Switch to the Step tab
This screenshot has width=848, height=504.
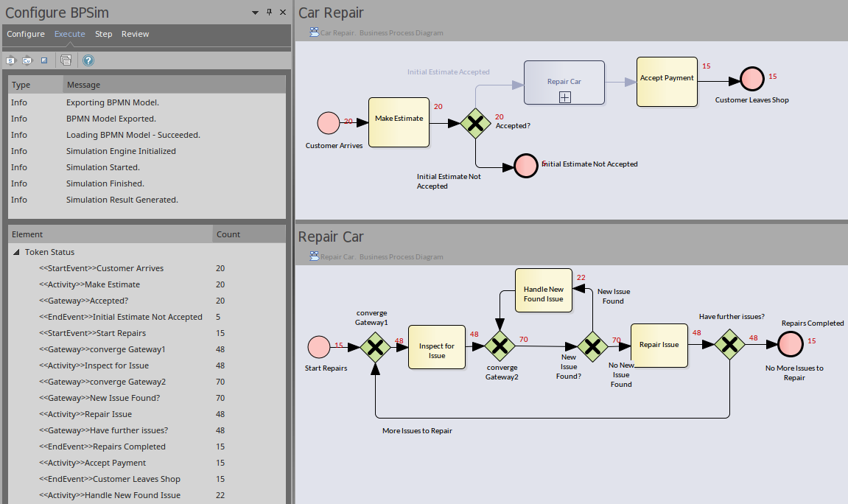pos(104,34)
